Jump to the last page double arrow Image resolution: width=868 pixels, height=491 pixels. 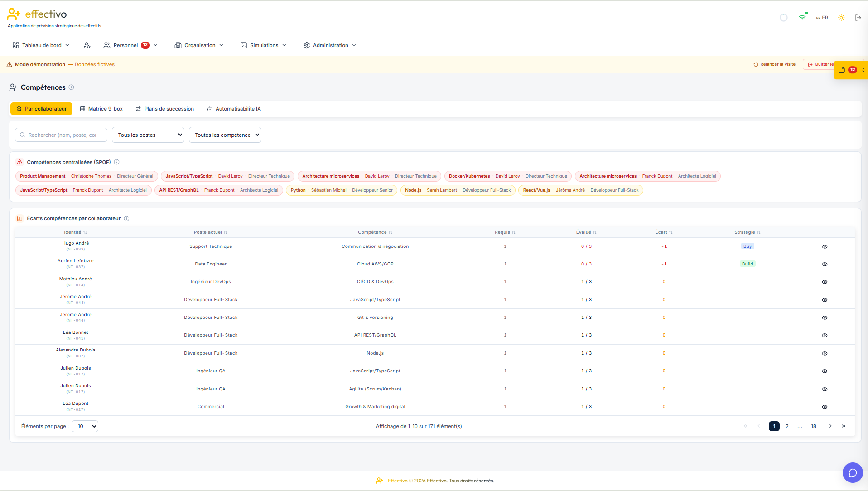pos(844,426)
